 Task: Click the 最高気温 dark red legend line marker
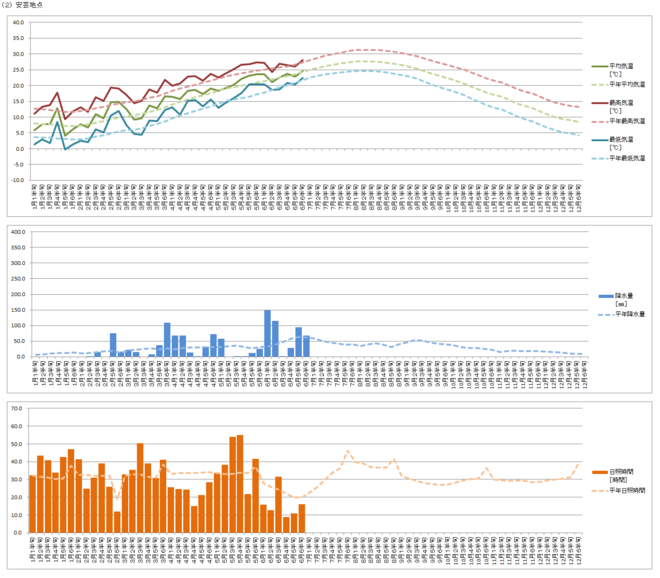(x=600, y=103)
